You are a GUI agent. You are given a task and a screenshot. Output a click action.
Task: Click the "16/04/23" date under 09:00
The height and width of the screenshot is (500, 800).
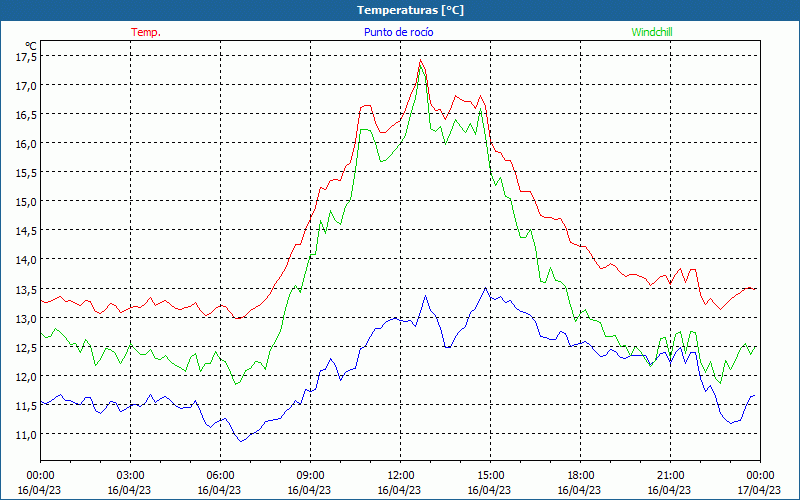click(310, 490)
